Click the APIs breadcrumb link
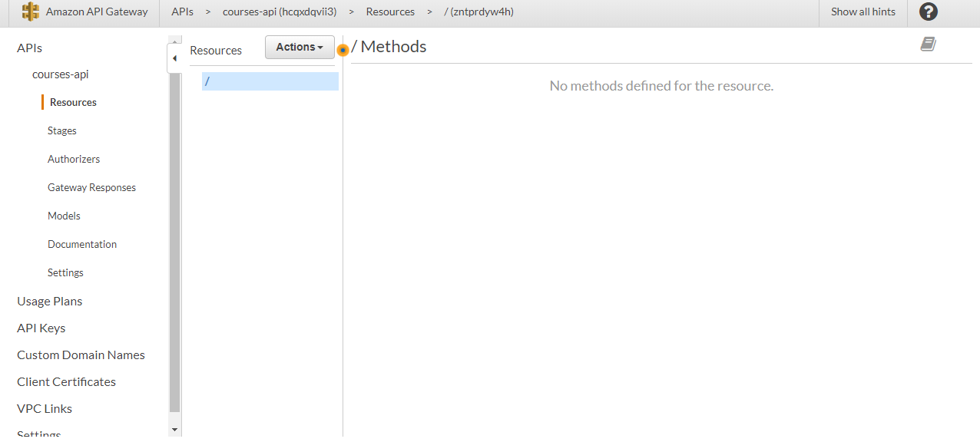 (x=182, y=12)
